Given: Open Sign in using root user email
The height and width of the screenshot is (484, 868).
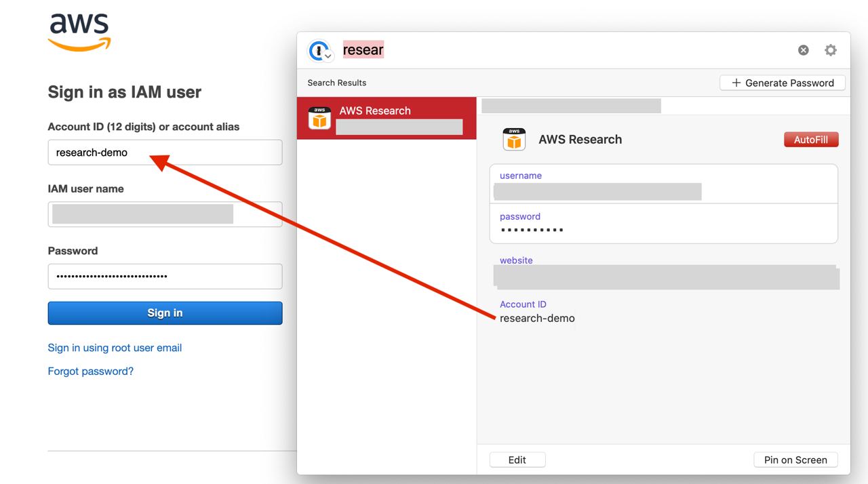Looking at the screenshot, I should point(115,348).
